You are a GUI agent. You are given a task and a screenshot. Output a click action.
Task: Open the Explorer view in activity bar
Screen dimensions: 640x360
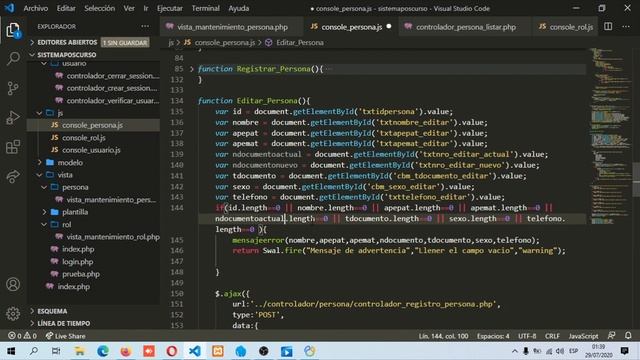click(x=13, y=30)
